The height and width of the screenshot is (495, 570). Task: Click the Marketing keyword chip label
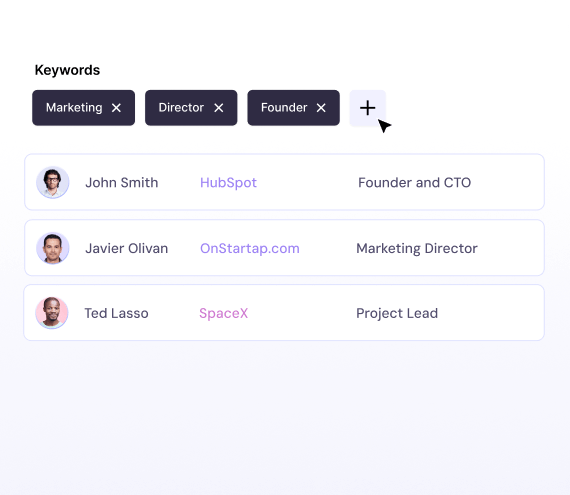(74, 108)
